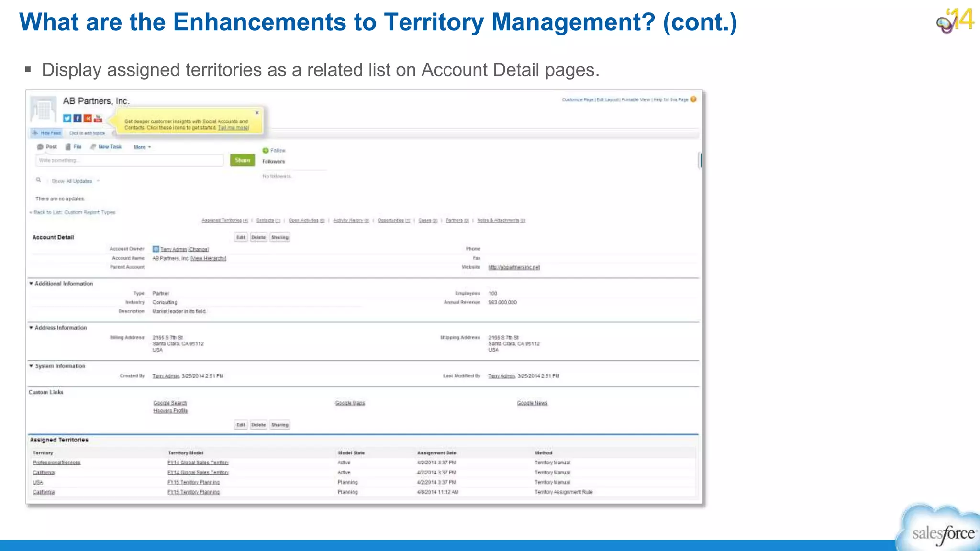This screenshot has height=551, width=980.
Task: Select the Post speech-bubble icon
Action: (40, 147)
